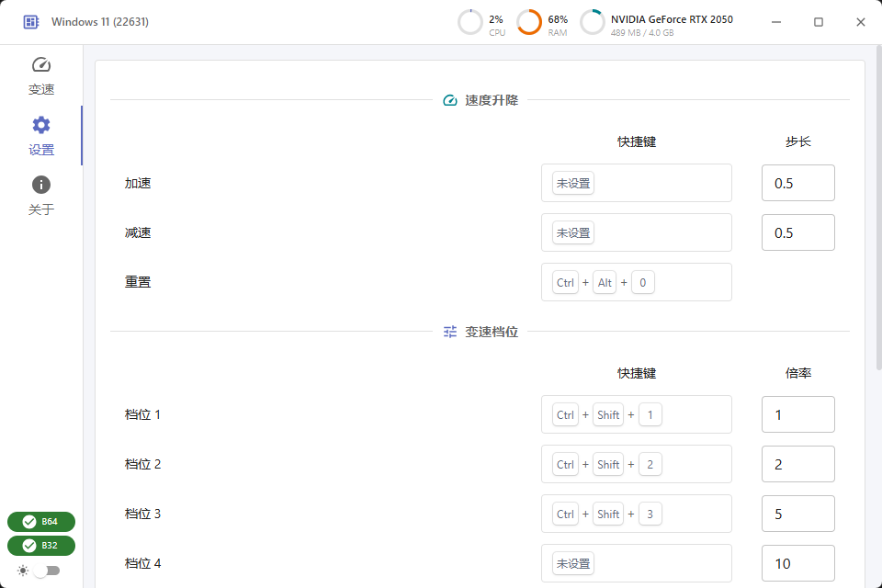
Task: Open the 关于 about tab
Action: pos(41,196)
